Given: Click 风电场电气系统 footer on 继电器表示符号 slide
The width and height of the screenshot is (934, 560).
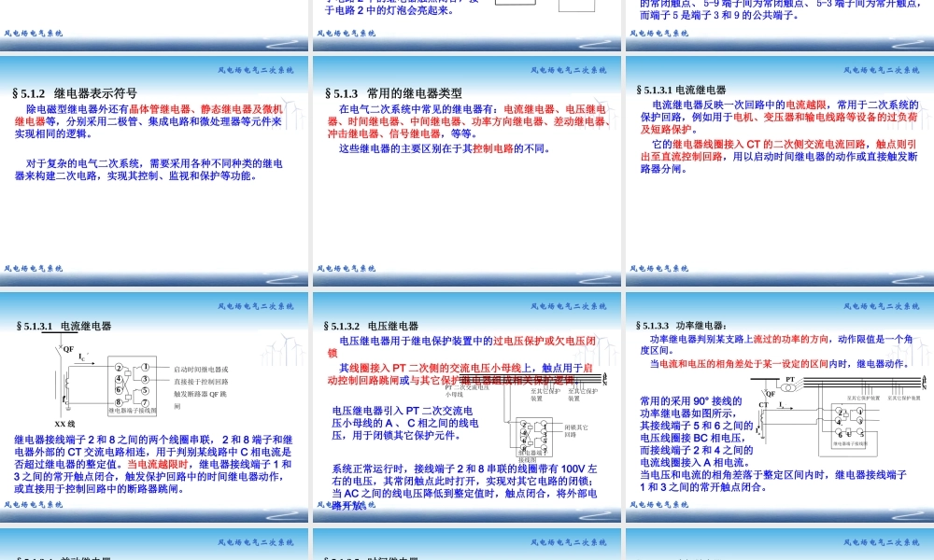Looking at the screenshot, I should pyautogui.click(x=34, y=268).
